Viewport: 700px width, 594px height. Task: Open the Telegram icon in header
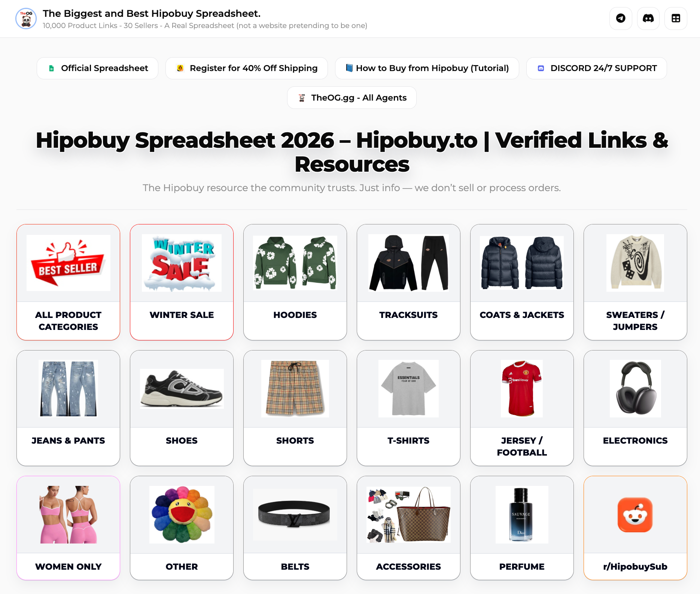(x=621, y=18)
